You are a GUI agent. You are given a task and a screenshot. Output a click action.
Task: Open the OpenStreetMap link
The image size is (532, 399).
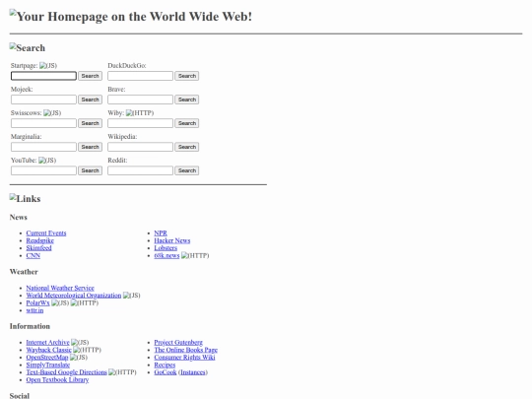tap(47, 358)
